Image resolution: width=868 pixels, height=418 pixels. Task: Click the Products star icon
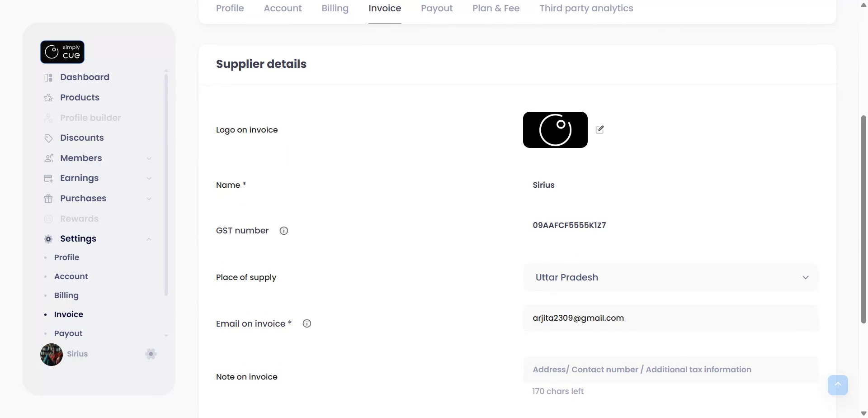pos(48,98)
